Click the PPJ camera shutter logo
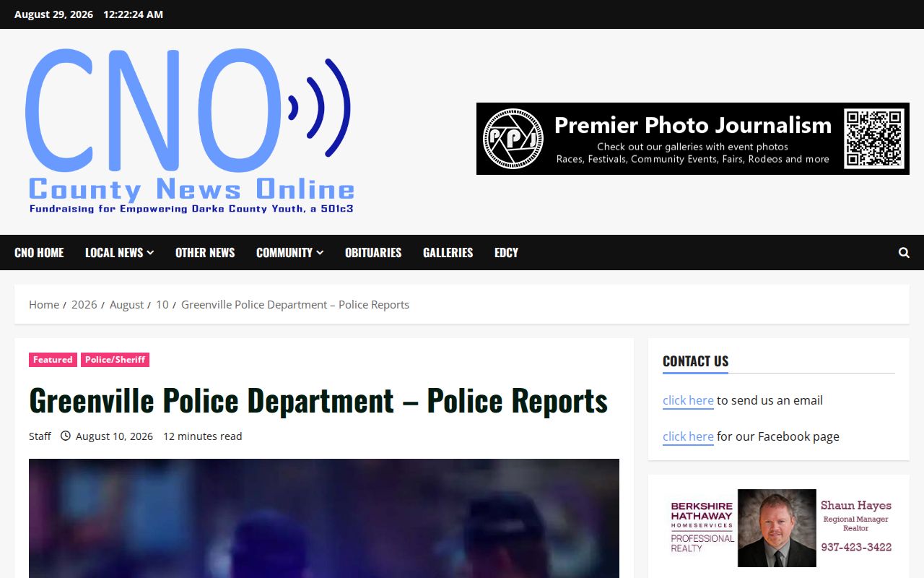Image resolution: width=924 pixels, height=578 pixels. [513, 139]
